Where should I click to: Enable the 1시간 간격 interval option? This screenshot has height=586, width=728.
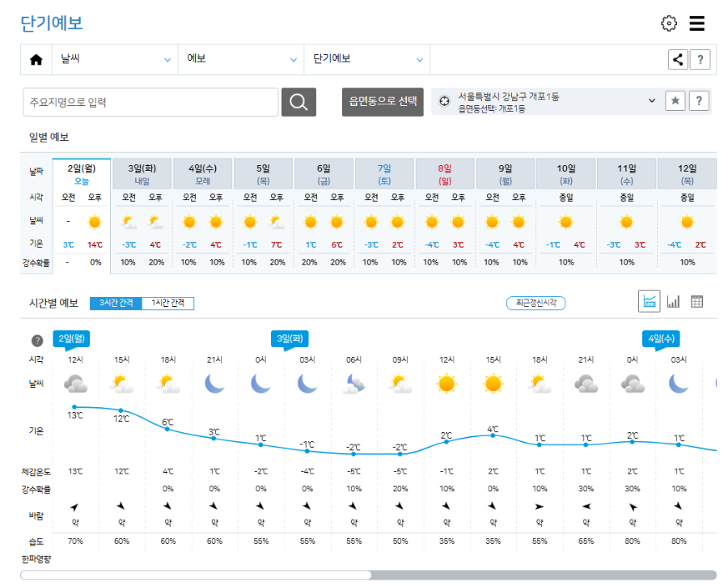pyautogui.click(x=171, y=302)
